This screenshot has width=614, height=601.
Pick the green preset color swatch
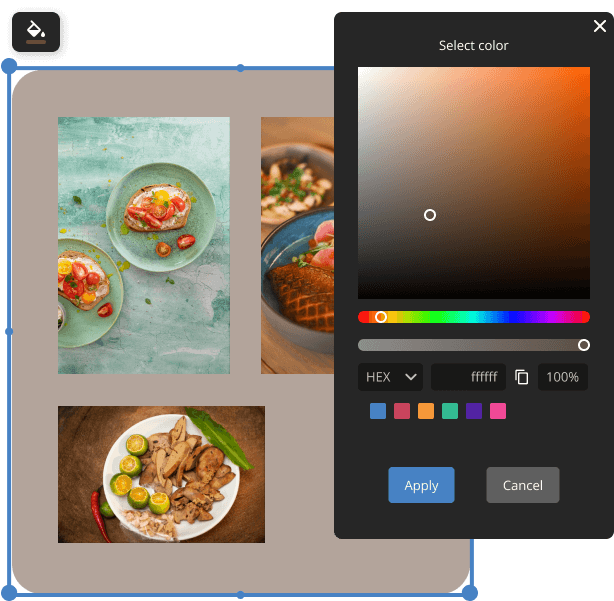tap(450, 411)
